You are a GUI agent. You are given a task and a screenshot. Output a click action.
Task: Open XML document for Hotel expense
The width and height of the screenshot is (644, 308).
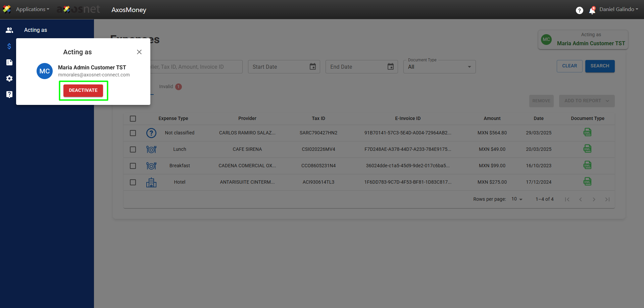587,182
